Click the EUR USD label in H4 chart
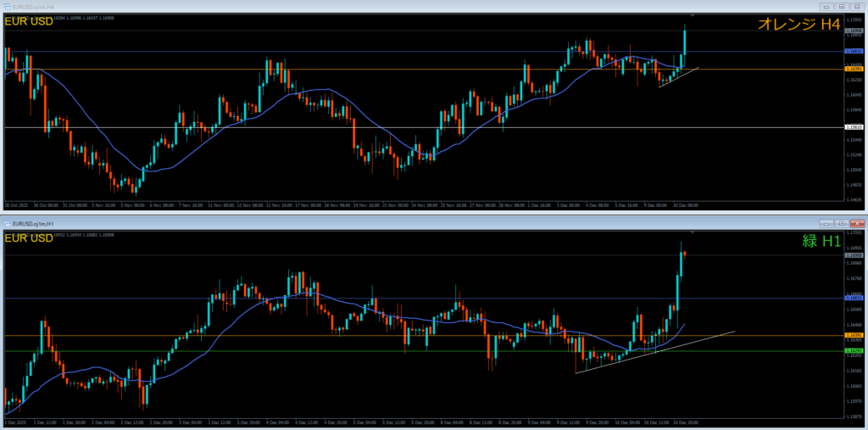 click(x=29, y=21)
